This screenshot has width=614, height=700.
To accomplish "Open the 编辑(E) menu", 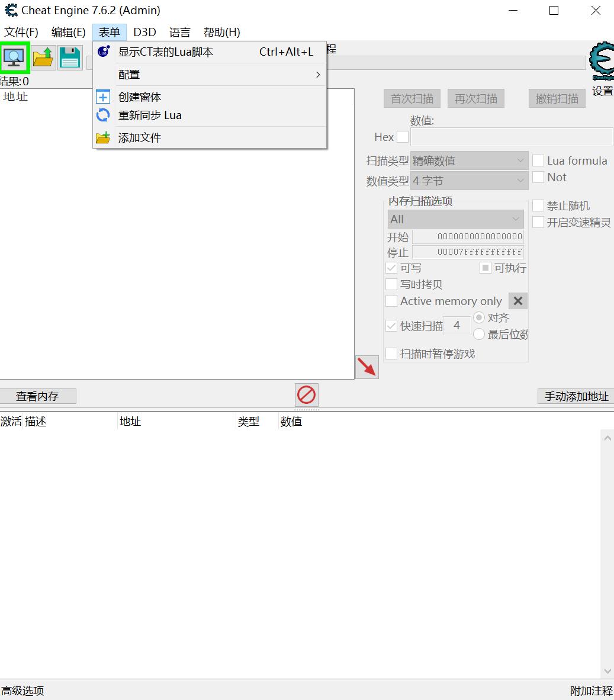I will coord(68,32).
